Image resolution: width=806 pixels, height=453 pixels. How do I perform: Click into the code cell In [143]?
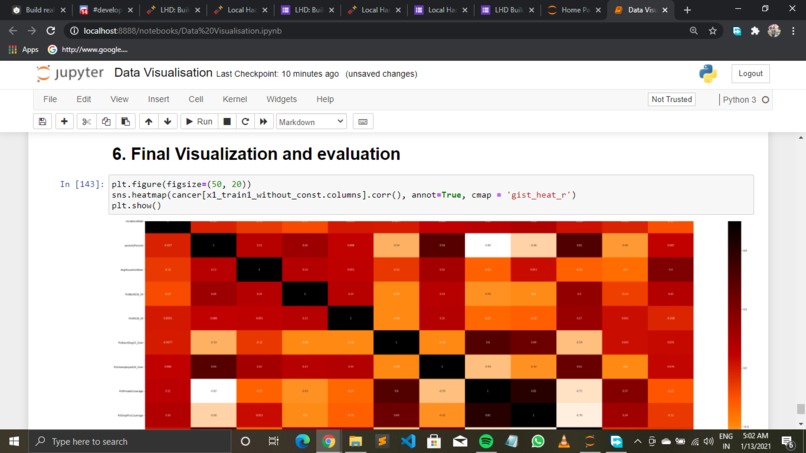431,195
